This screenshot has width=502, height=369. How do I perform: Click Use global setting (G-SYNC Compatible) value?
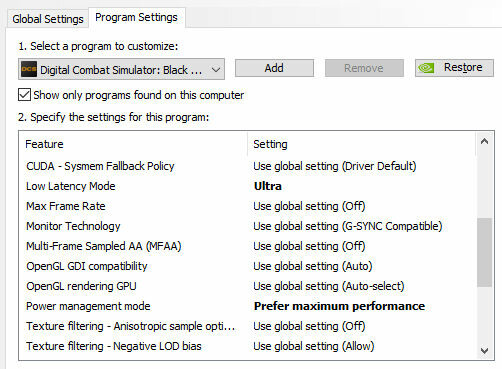point(348,226)
